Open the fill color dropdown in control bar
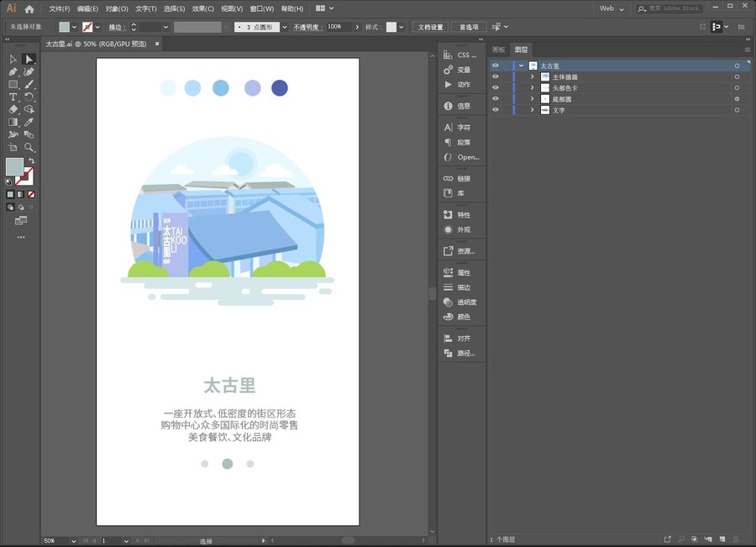This screenshot has width=756, height=547. (x=74, y=27)
